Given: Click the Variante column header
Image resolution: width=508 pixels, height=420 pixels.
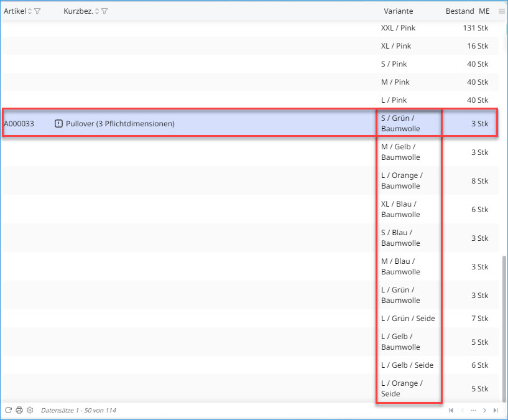Looking at the screenshot, I should pos(398,11).
